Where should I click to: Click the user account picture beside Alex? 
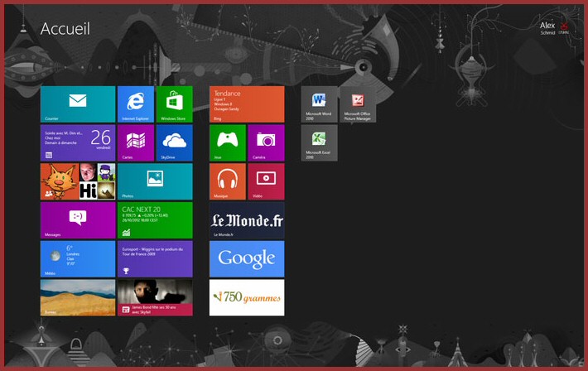[564, 28]
